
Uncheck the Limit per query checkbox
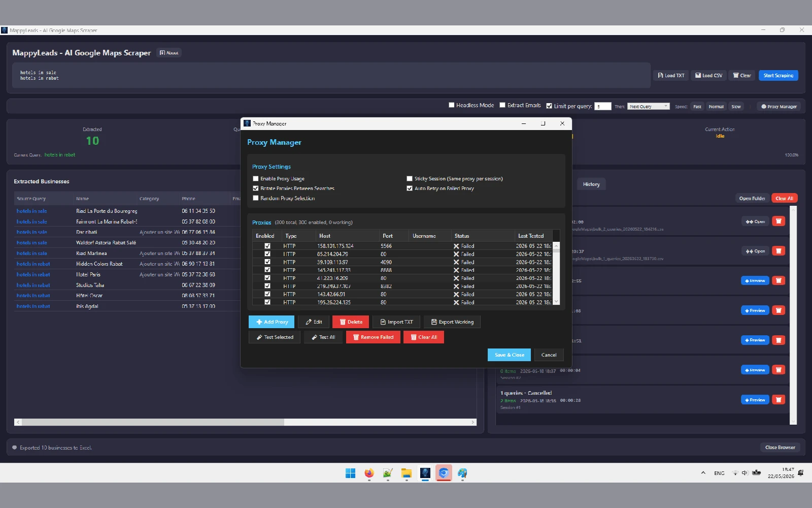tap(549, 106)
